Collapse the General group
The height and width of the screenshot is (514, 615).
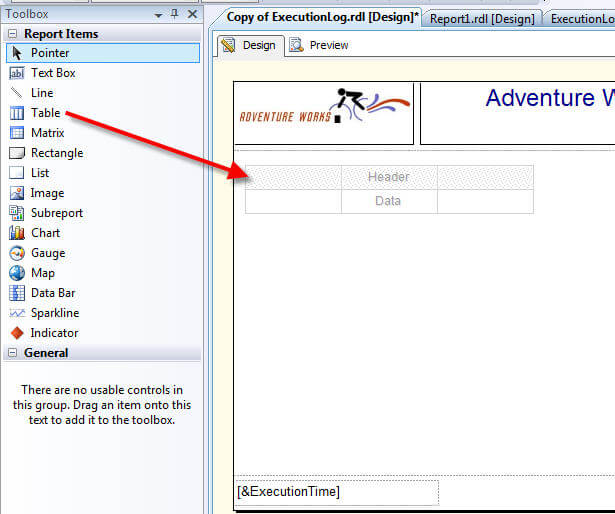point(13,353)
